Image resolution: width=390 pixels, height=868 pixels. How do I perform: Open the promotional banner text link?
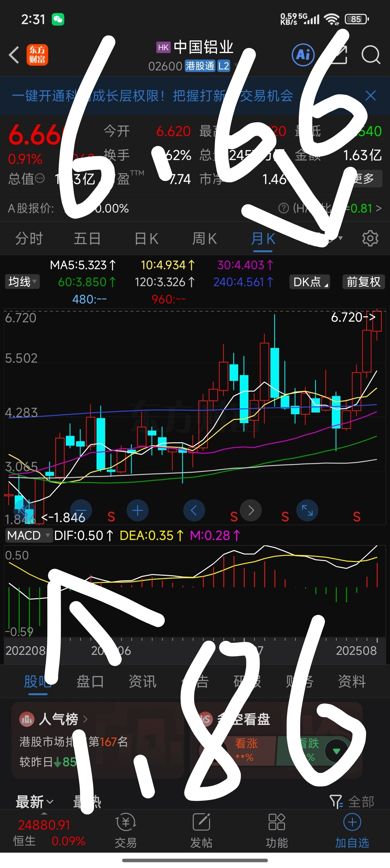tap(152, 96)
